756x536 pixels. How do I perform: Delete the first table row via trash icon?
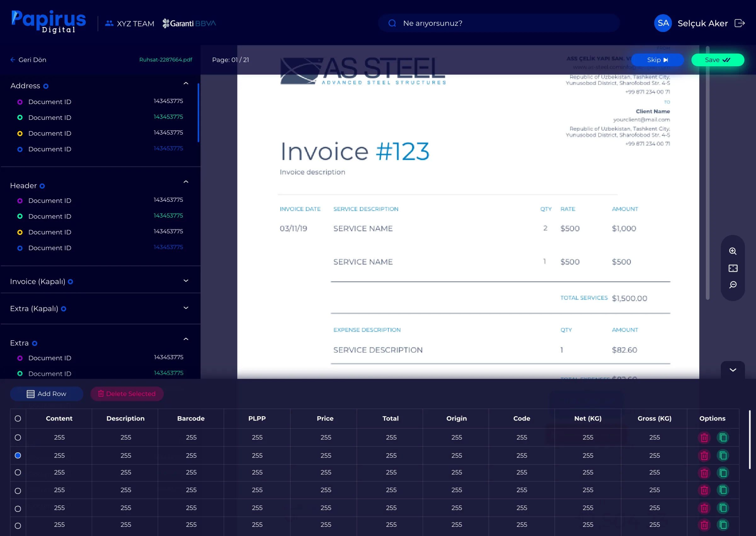[x=704, y=438]
